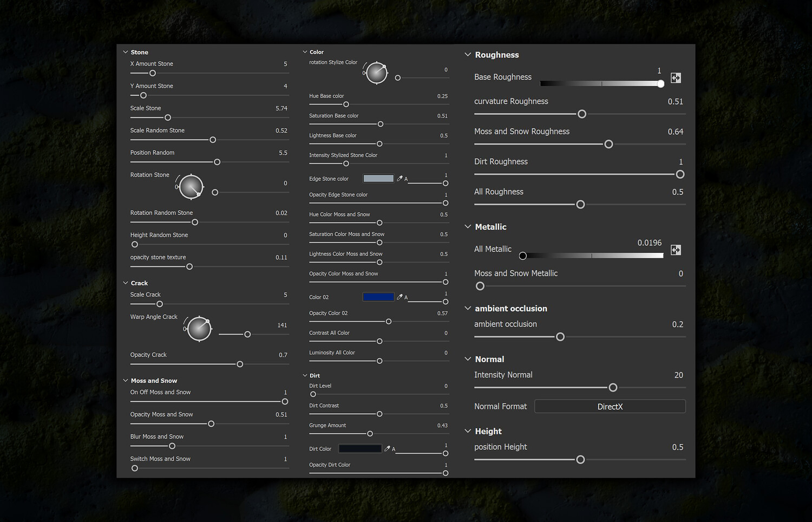Collapse the Height section
This screenshot has width=812, height=522.
[468, 431]
